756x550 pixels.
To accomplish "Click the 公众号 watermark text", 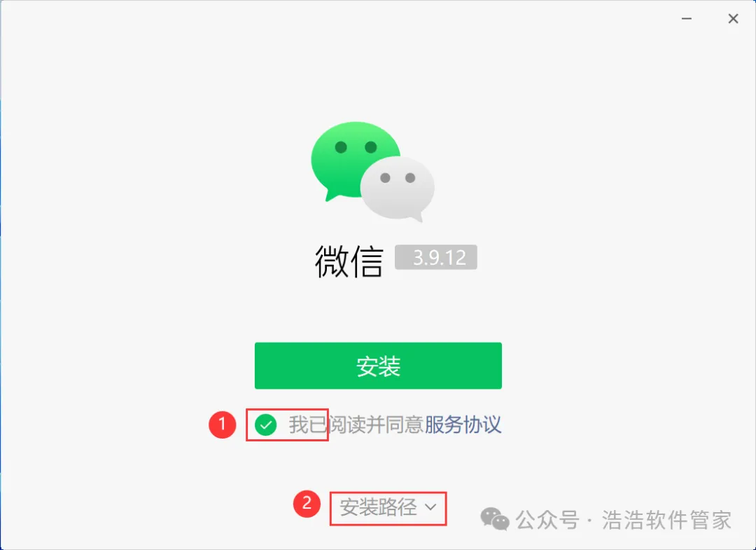I will pyautogui.click(x=547, y=520).
